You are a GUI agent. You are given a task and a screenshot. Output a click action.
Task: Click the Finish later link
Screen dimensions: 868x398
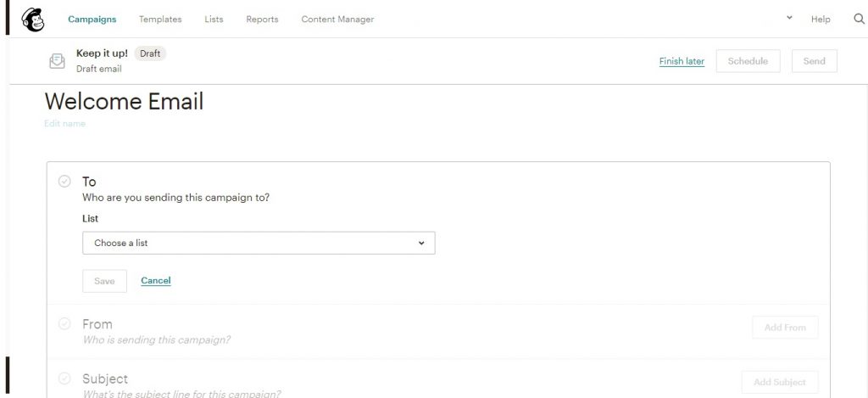(682, 61)
